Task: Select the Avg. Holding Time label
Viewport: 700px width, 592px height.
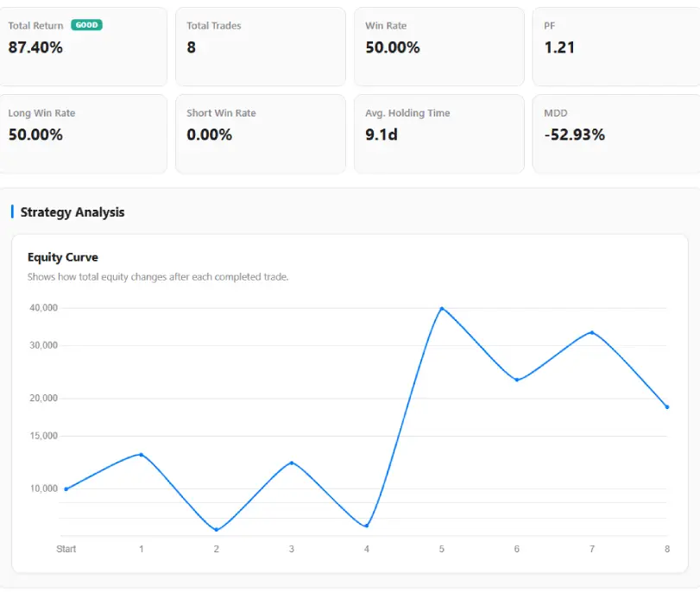Action: click(x=407, y=113)
